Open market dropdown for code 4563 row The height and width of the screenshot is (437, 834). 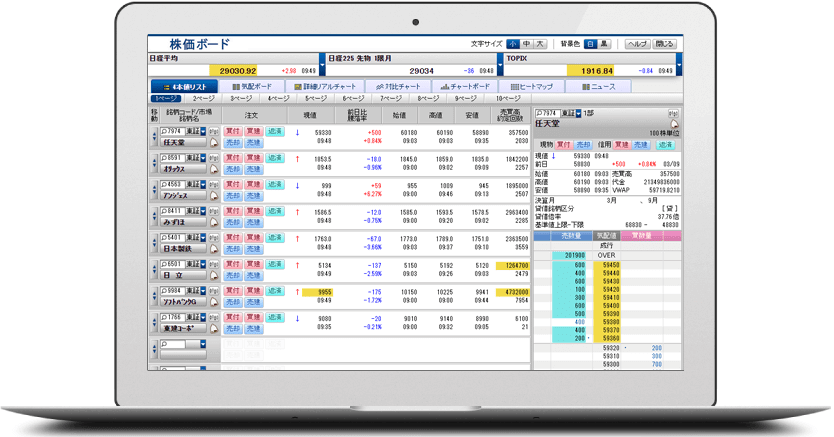pyautogui.click(x=203, y=184)
